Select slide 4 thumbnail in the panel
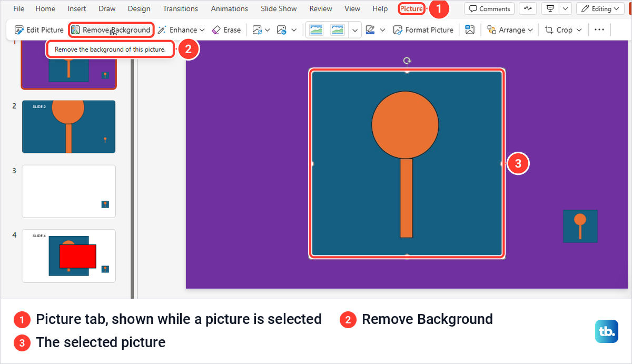This screenshot has height=364, width=632. (x=68, y=255)
